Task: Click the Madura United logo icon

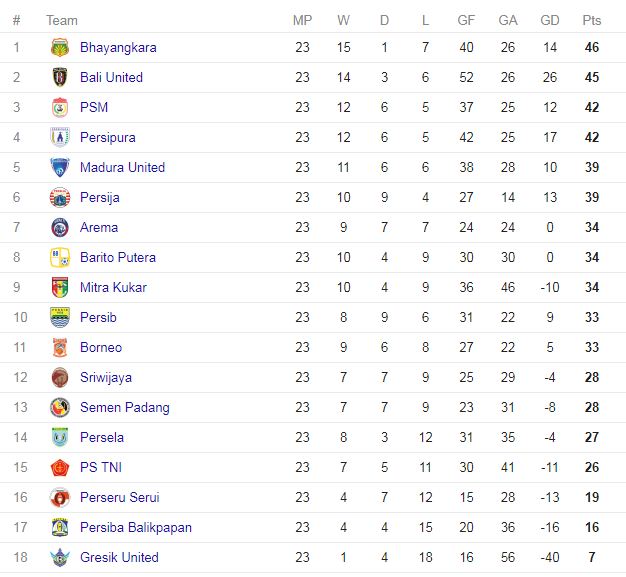Action: click(x=60, y=167)
